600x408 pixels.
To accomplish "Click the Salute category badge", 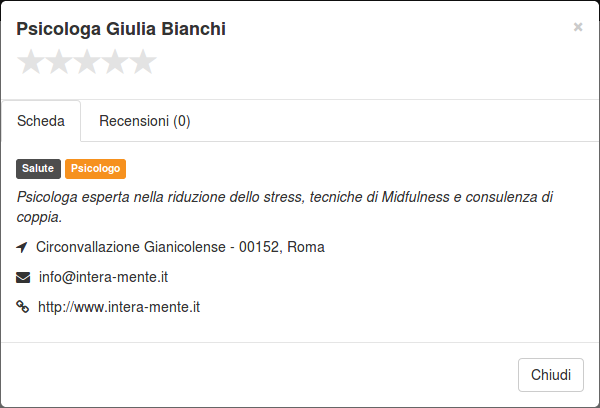I will tap(38, 169).
